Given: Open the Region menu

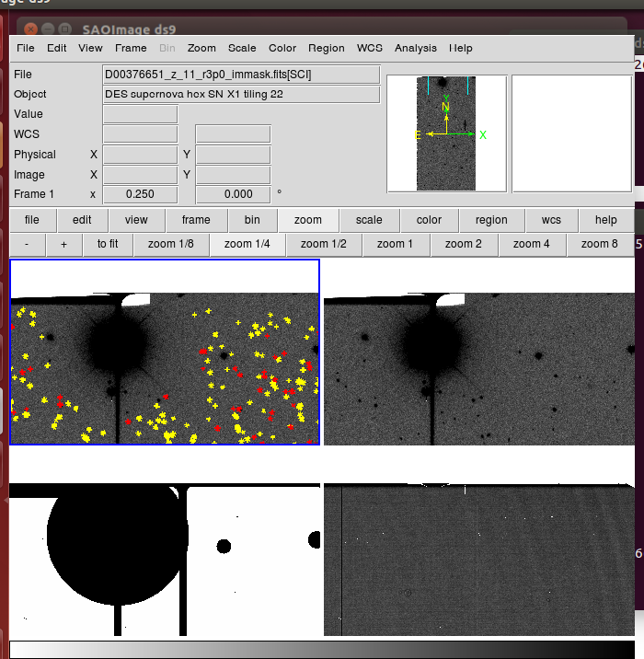Looking at the screenshot, I should tap(327, 48).
